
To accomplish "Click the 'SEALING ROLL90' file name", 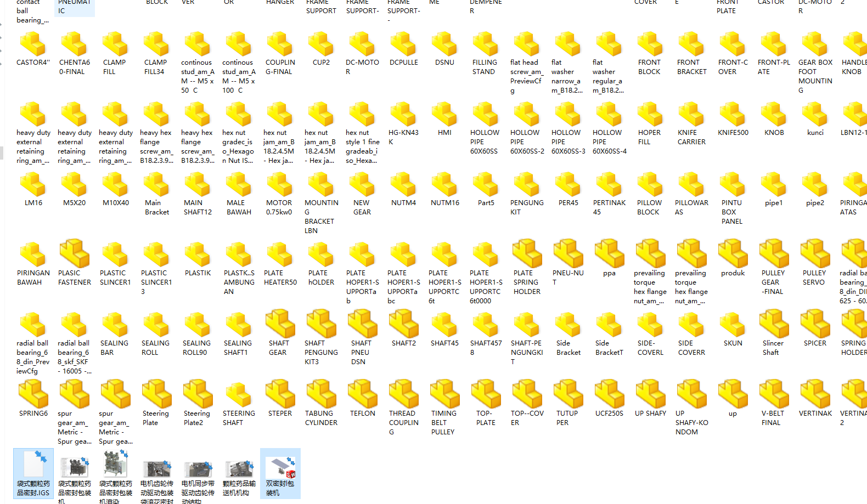I will 196,348.
